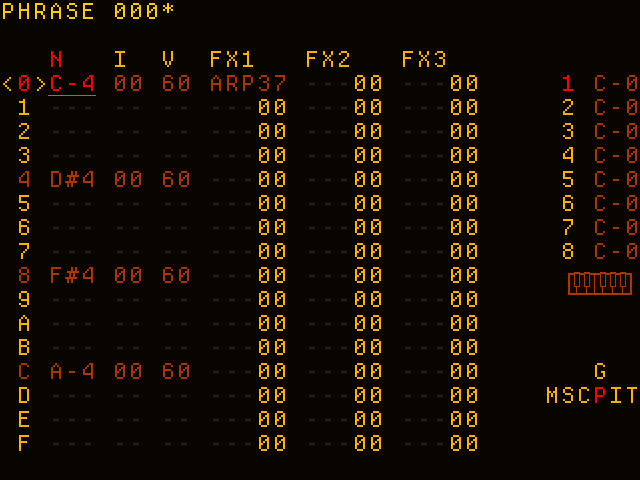Open the T (table) view in map

point(631,396)
